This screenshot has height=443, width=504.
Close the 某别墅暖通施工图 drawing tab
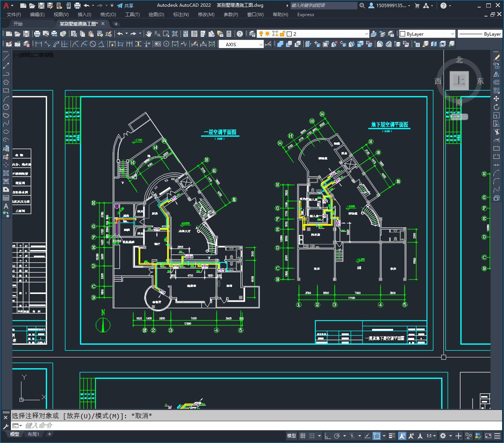click(103, 24)
